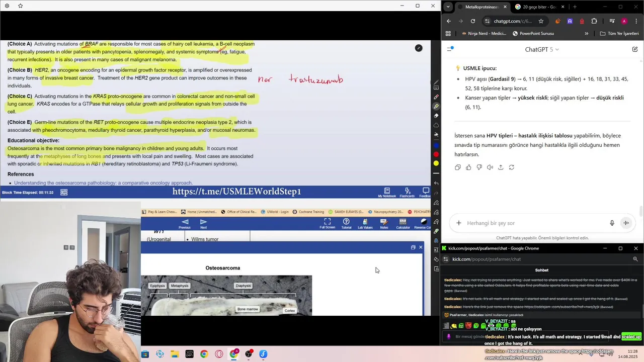Share the ChatGPT response

tap(501, 167)
